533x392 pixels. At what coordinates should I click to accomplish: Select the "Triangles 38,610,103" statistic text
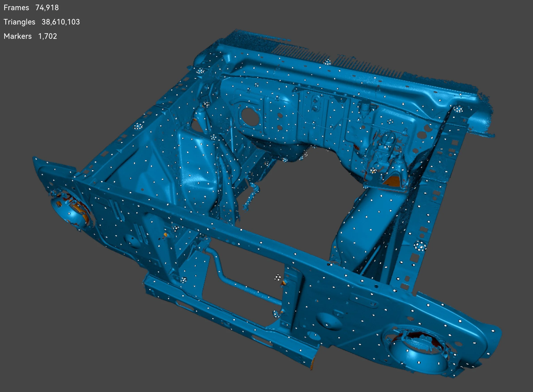pyautogui.click(x=42, y=22)
